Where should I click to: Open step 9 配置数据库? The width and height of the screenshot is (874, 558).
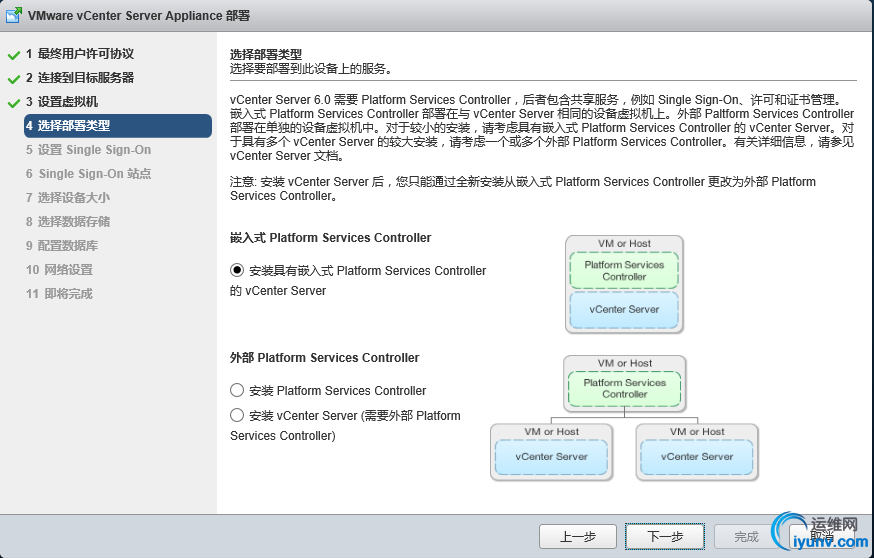click(x=62, y=246)
